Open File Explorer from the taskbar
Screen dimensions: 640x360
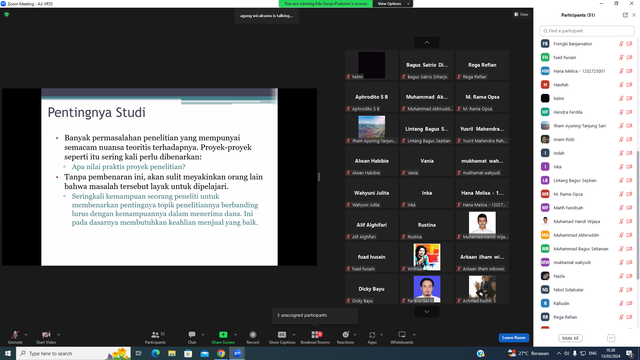coord(172,353)
